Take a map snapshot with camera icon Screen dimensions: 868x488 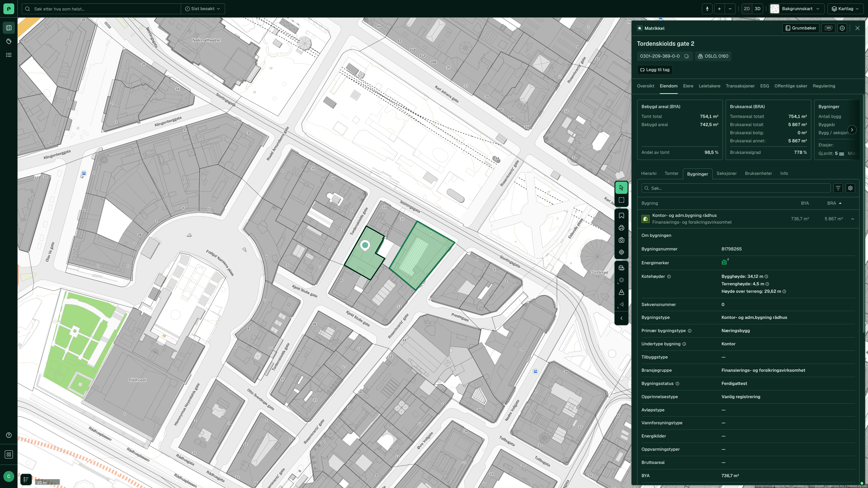coord(621,240)
